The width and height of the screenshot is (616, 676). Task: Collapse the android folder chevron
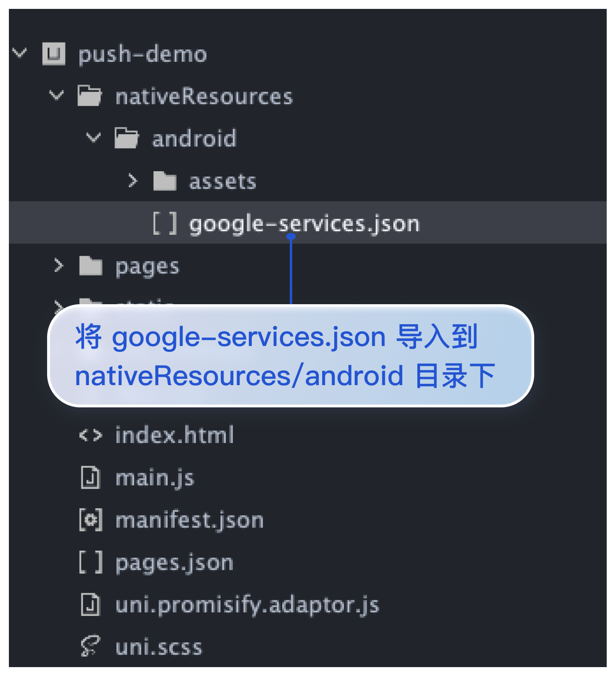coord(93,137)
